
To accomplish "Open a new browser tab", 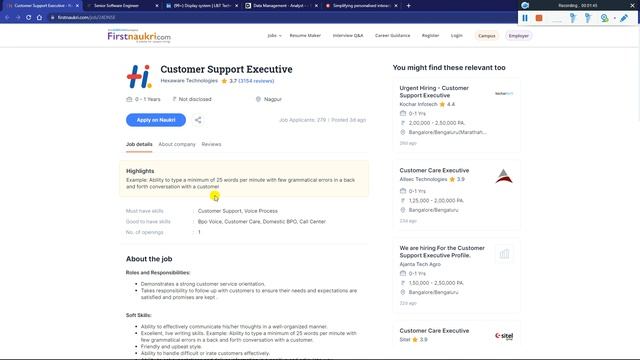I will (x=409, y=6).
